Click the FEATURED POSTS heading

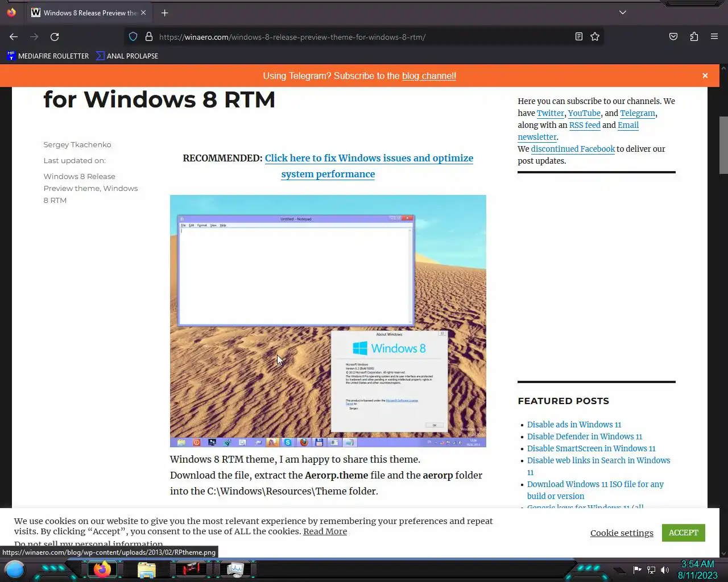pos(563,401)
